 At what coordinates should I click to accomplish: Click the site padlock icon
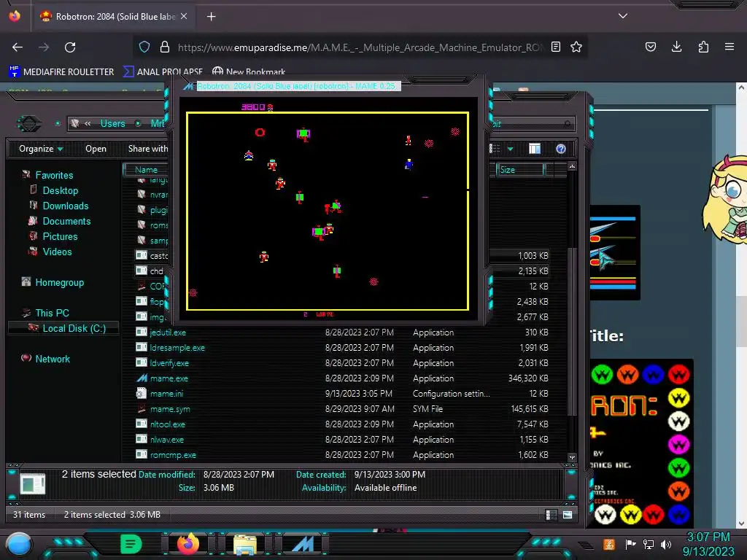point(165,47)
